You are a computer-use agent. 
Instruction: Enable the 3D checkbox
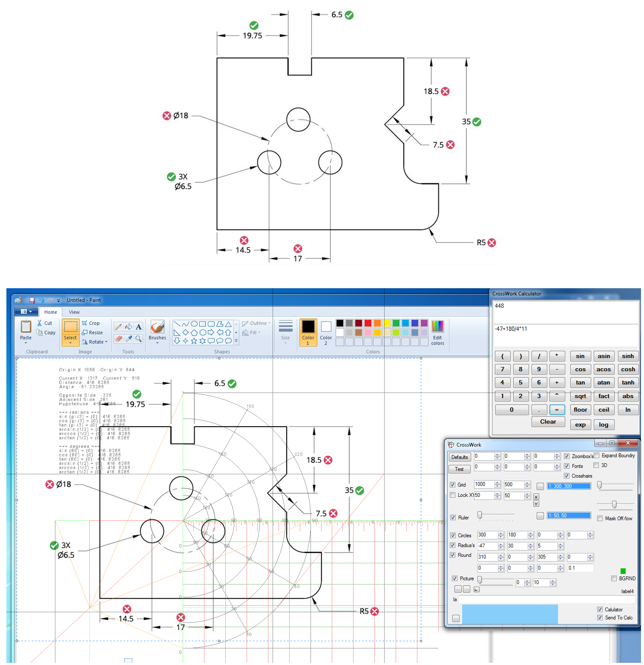pos(596,465)
